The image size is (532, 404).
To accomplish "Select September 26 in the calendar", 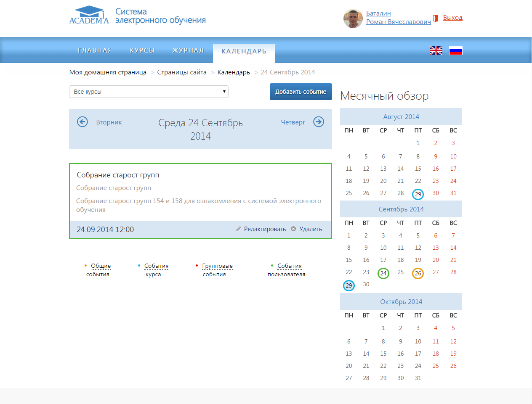I will (418, 273).
